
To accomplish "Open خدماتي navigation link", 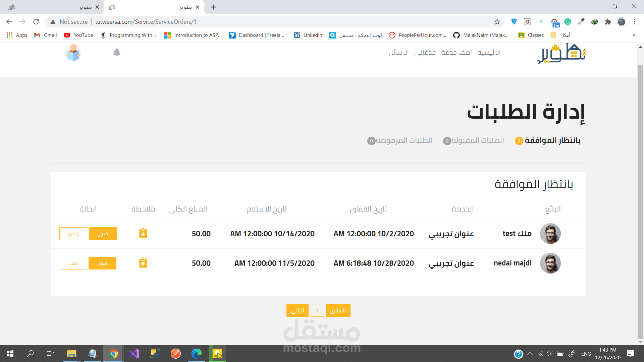I will pos(425,53).
